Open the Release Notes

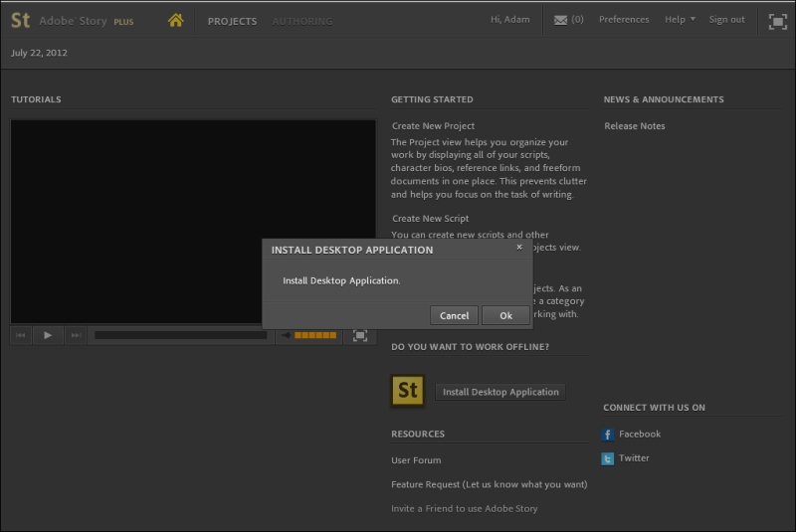(635, 125)
